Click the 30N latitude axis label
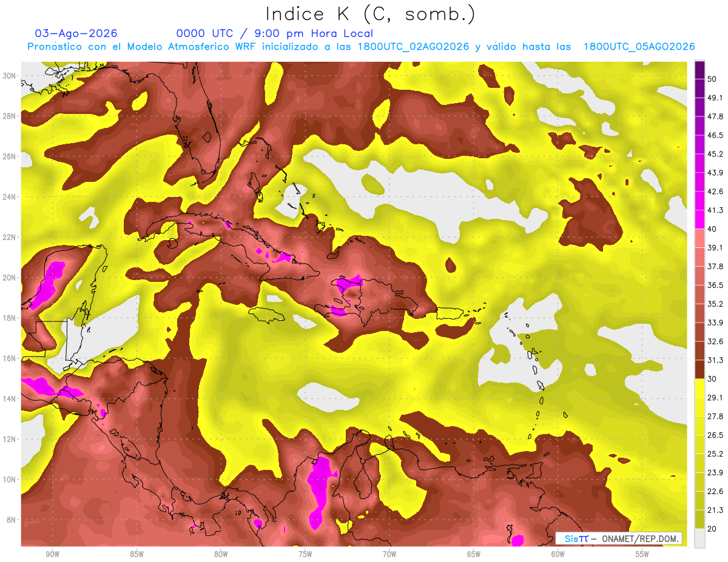Screen dimensions: 728x562 point(10,76)
